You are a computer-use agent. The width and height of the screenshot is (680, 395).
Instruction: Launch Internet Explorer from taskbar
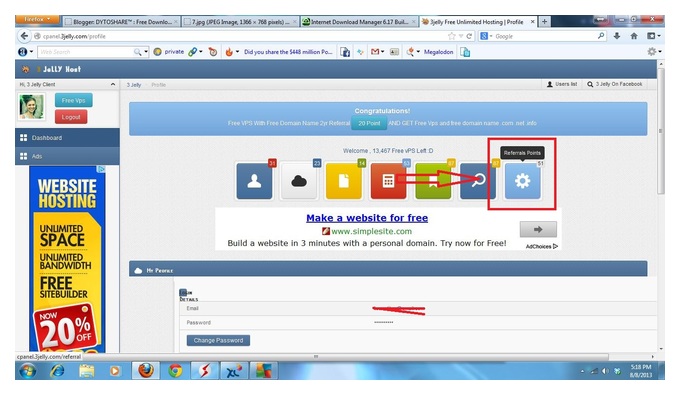click(x=57, y=371)
